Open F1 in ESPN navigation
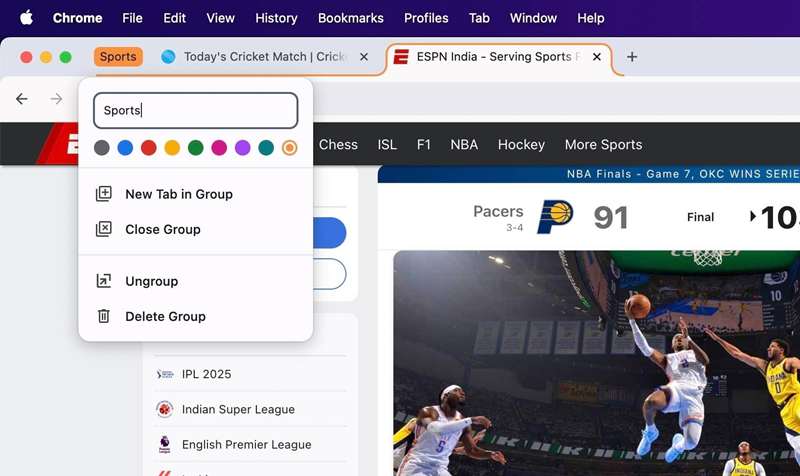The height and width of the screenshot is (476, 800). (x=423, y=144)
